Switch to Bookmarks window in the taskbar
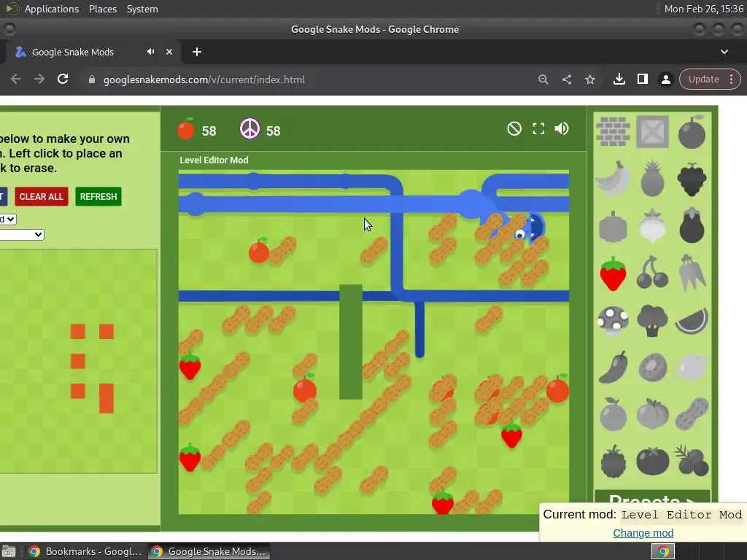The height and width of the screenshot is (560, 747). (86, 551)
